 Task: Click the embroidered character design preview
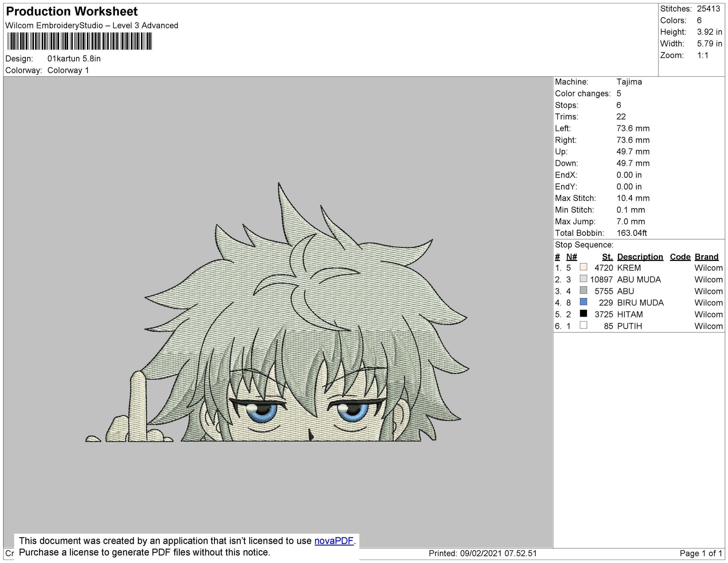[277, 312]
